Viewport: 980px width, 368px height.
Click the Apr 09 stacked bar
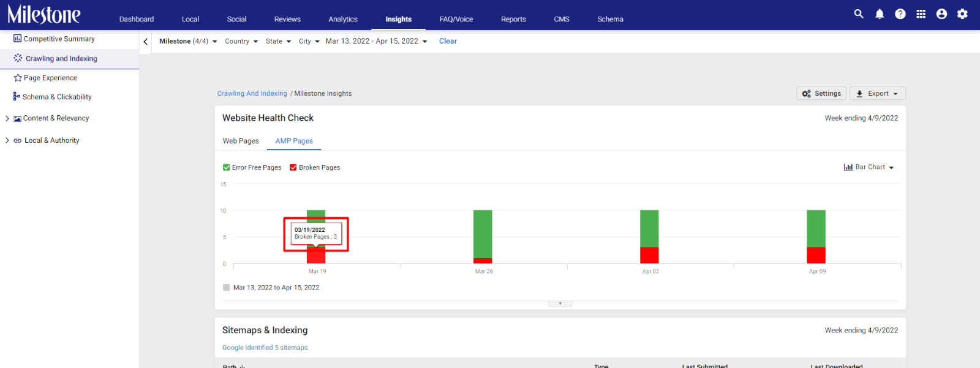point(816,237)
